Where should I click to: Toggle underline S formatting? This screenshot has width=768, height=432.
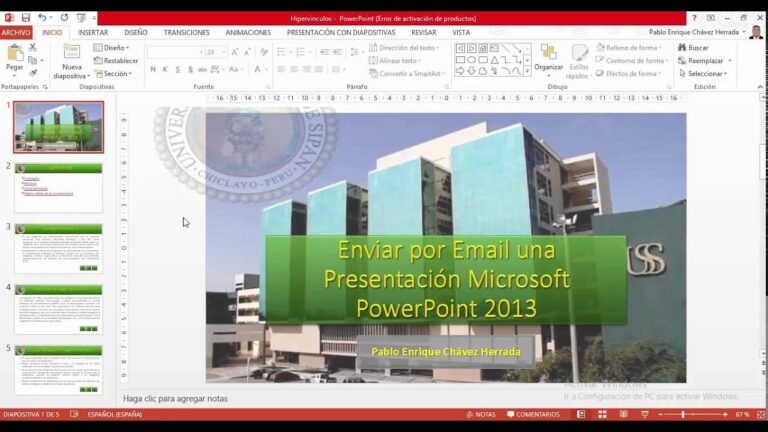coord(177,70)
